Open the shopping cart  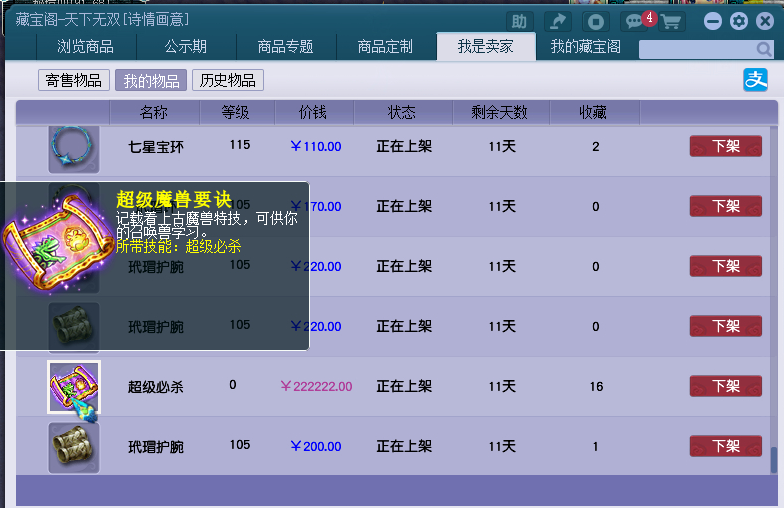pyautogui.click(x=670, y=21)
